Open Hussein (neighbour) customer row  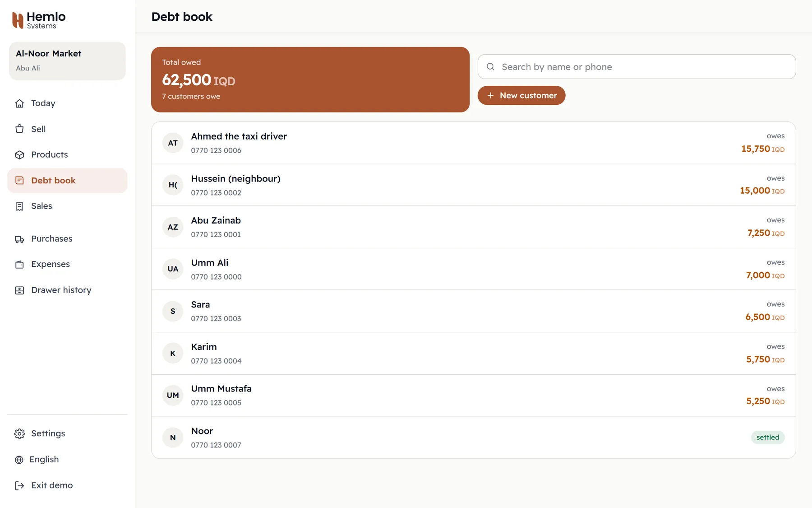coord(473,185)
